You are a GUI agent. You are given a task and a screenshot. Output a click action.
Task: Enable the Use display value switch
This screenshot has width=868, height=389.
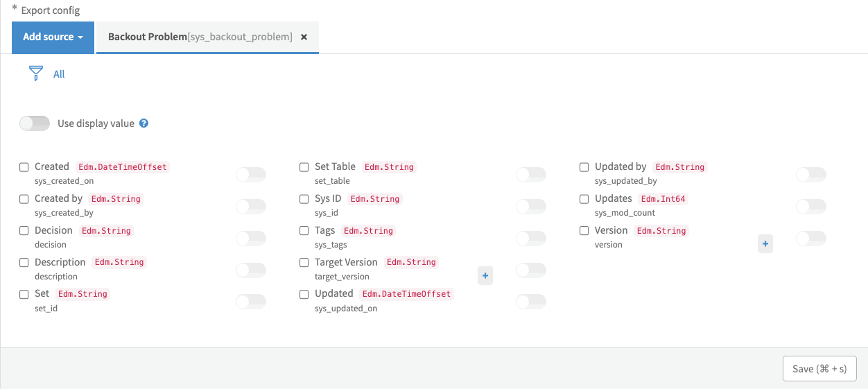(35, 123)
